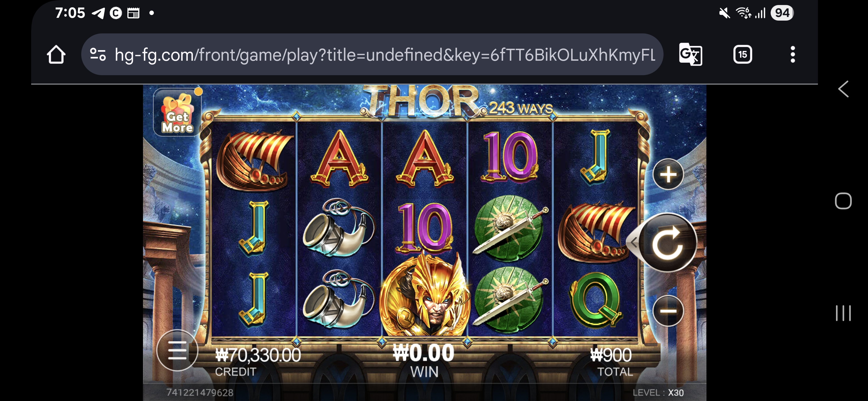
Task: Spin the reels with the circular arrow button
Action: [x=667, y=243]
